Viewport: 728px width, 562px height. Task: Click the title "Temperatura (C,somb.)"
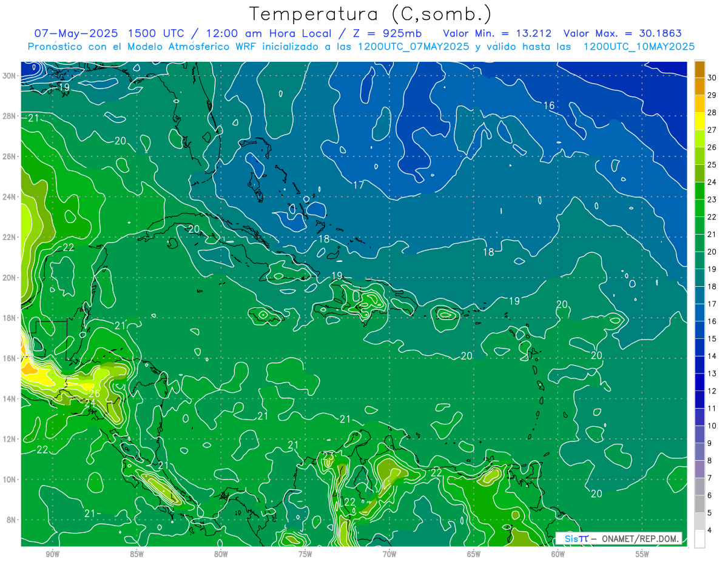point(371,13)
